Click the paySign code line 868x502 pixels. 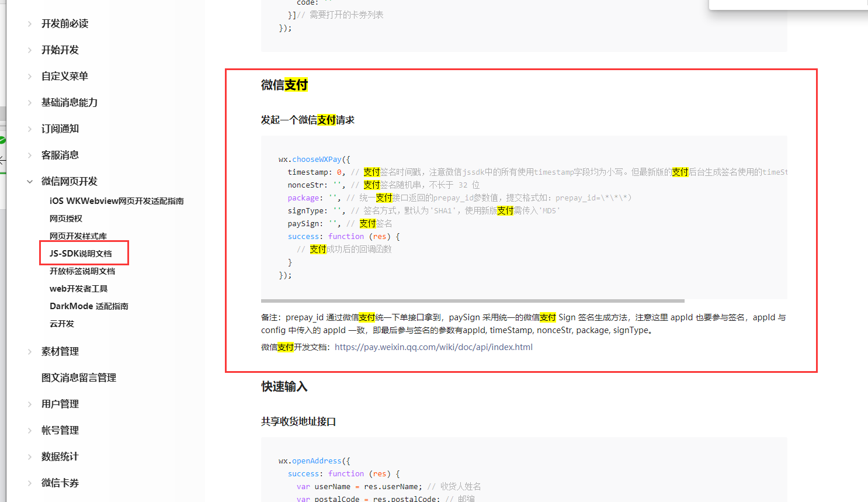pos(340,223)
